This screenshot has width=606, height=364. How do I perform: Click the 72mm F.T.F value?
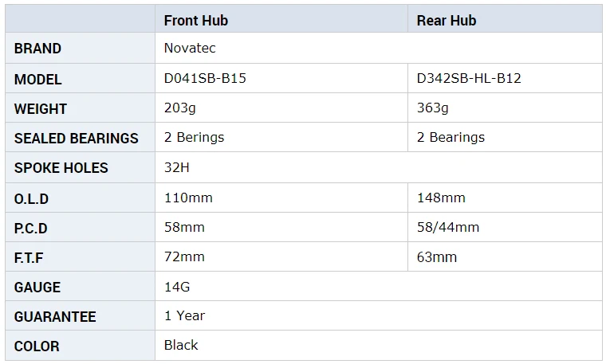(184, 257)
